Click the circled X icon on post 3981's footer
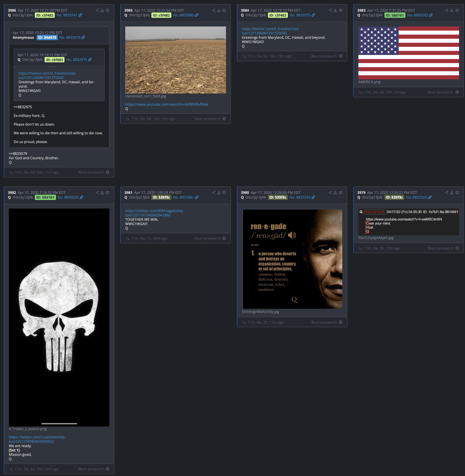This screenshot has height=476, width=465. pos(224,238)
